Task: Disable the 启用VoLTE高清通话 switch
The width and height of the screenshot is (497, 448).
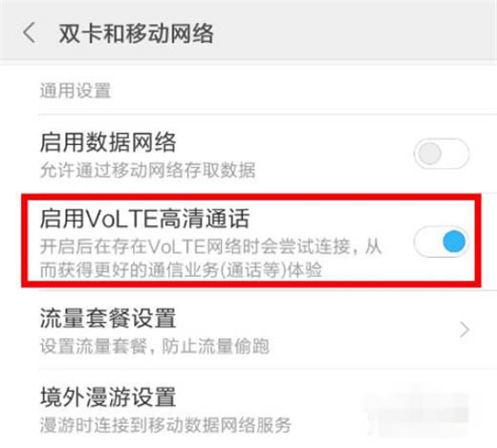Action: point(442,242)
